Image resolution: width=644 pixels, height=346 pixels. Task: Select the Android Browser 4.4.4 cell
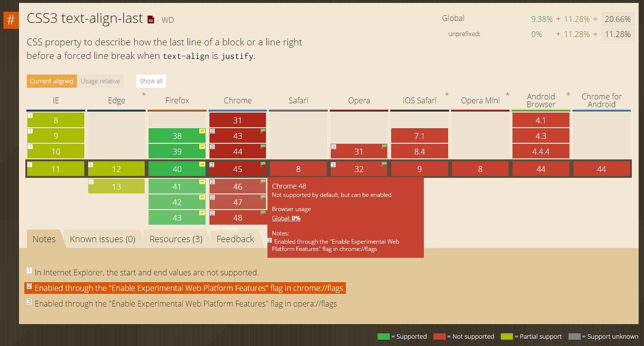pos(541,152)
